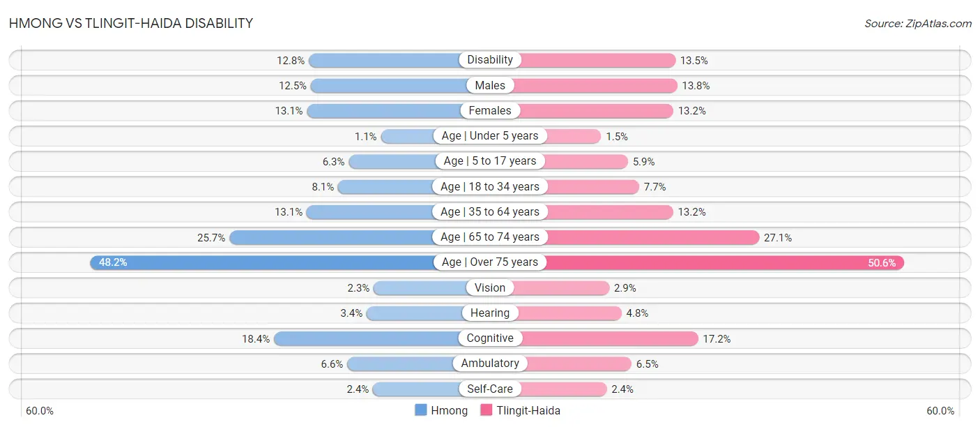Select the Tlingit-Haida Cognitive 17.2% bar
Screen dimensions: 980x427
[594, 338]
